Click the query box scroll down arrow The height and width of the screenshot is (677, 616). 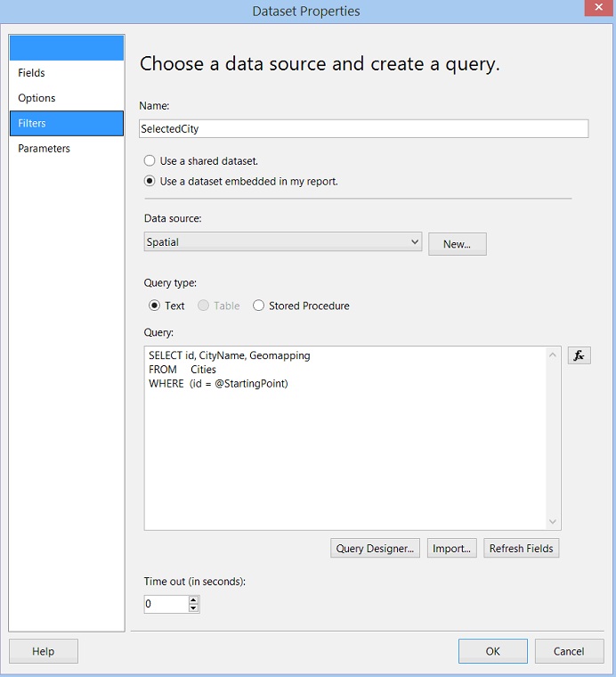pyautogui.click(x=554, y=522)
